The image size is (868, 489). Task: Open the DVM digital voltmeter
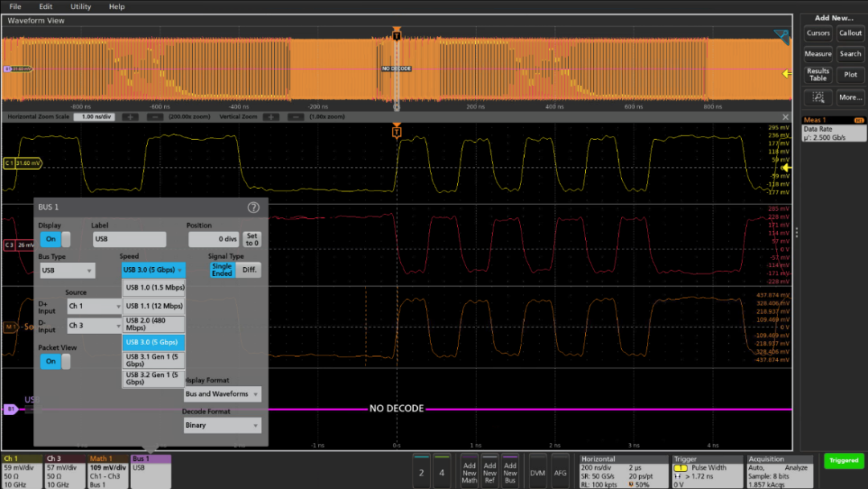pyautogui.click(x=537, y=473)
